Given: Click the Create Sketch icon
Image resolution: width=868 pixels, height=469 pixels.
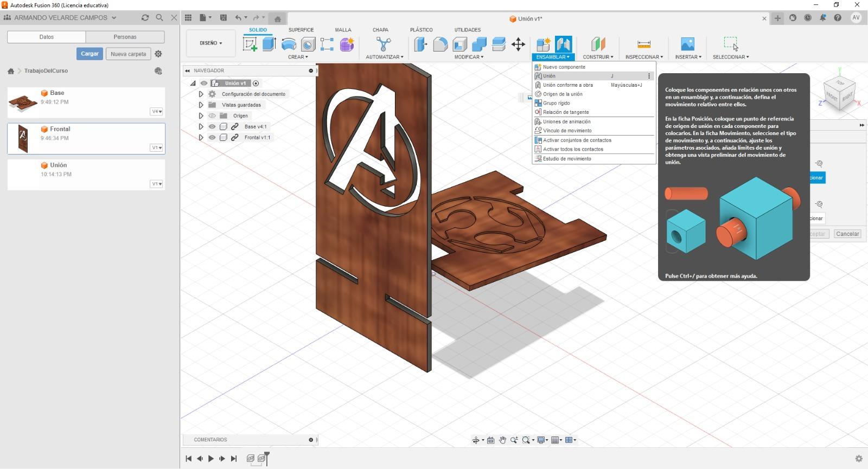Looking at the screenshot, I should tap(250, 44).
